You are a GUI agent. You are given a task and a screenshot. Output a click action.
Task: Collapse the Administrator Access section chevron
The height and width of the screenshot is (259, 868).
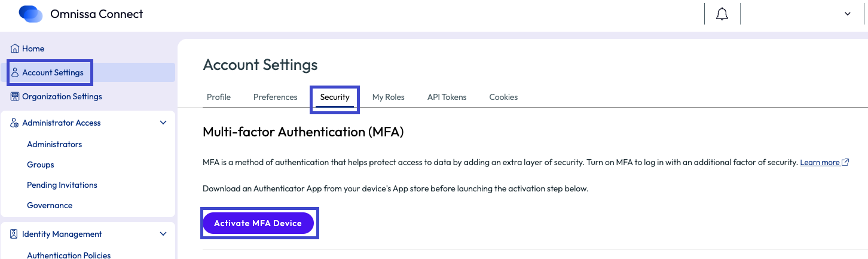[x=163, y=123]
